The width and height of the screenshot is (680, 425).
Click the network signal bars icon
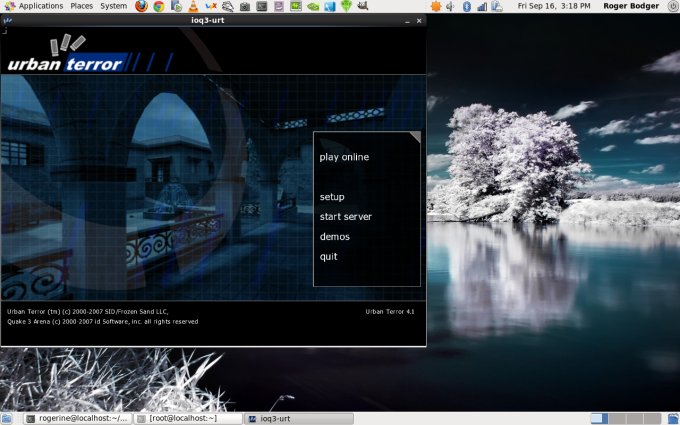(x=481, y=6)
